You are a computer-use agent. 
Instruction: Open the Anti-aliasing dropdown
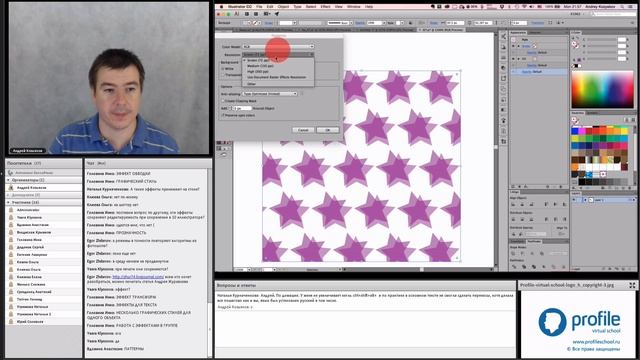pos(270,94)
